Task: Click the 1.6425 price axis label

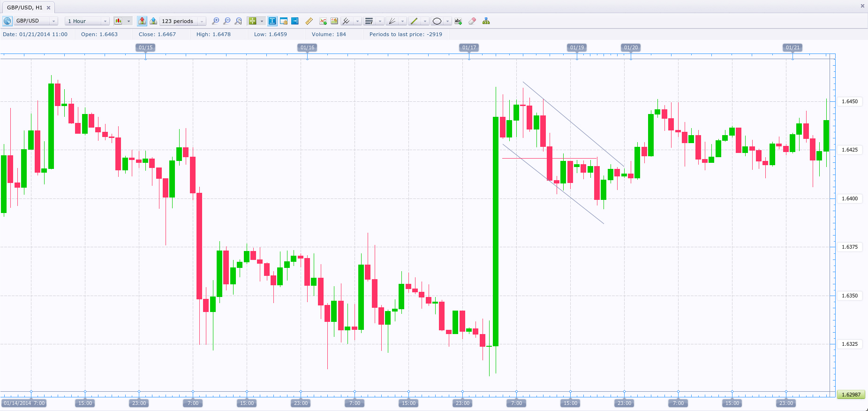Action: 850,150
